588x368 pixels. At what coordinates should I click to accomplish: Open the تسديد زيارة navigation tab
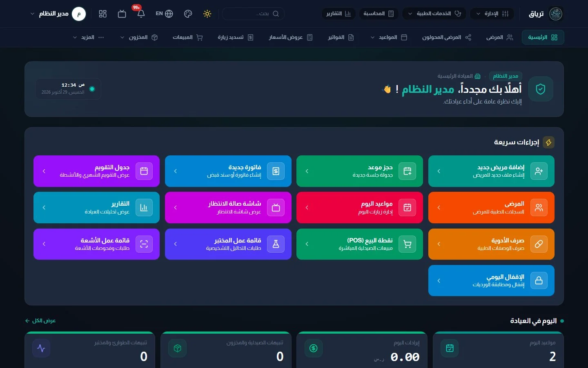pyautogui.click(x=236, y=37)
